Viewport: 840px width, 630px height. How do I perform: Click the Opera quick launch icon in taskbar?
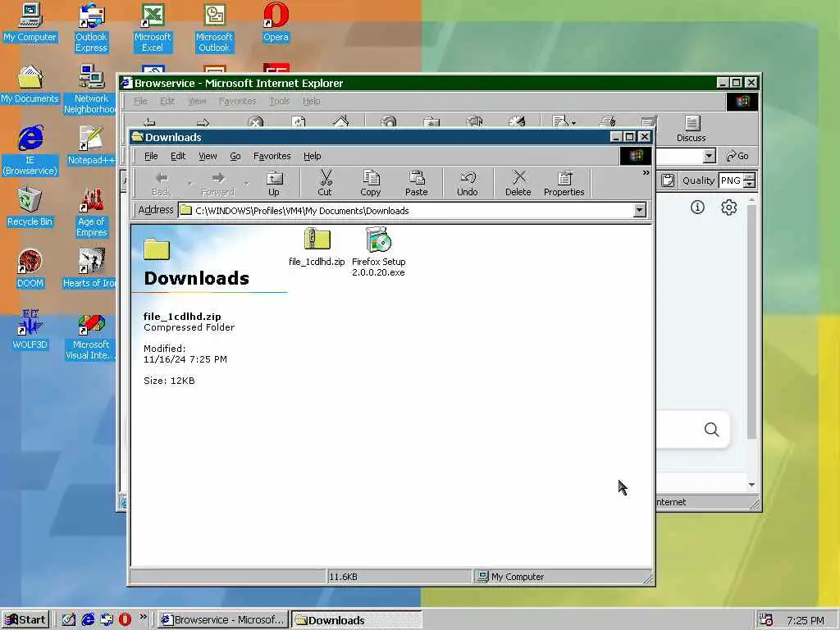(x=125, y=619)
